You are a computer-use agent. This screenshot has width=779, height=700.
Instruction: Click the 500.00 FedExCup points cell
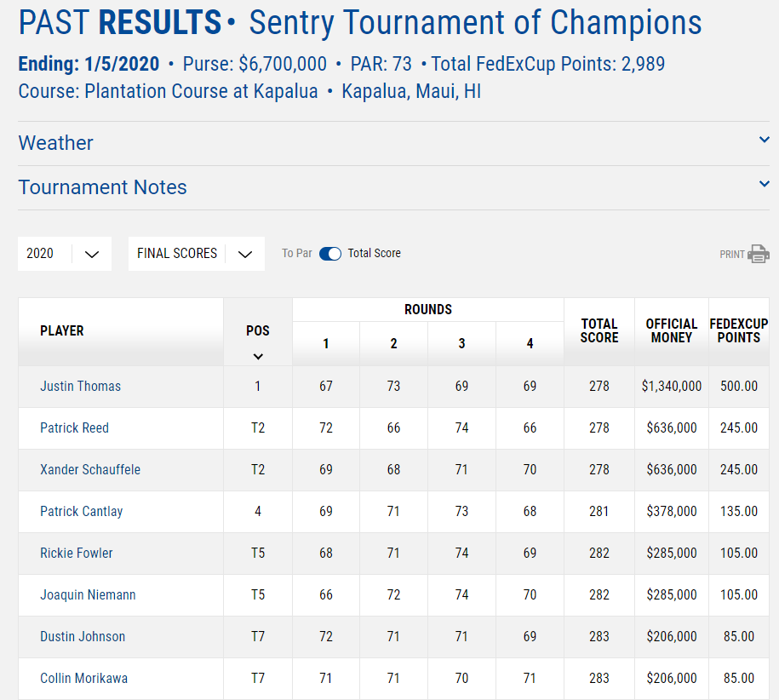coord(739,386)
